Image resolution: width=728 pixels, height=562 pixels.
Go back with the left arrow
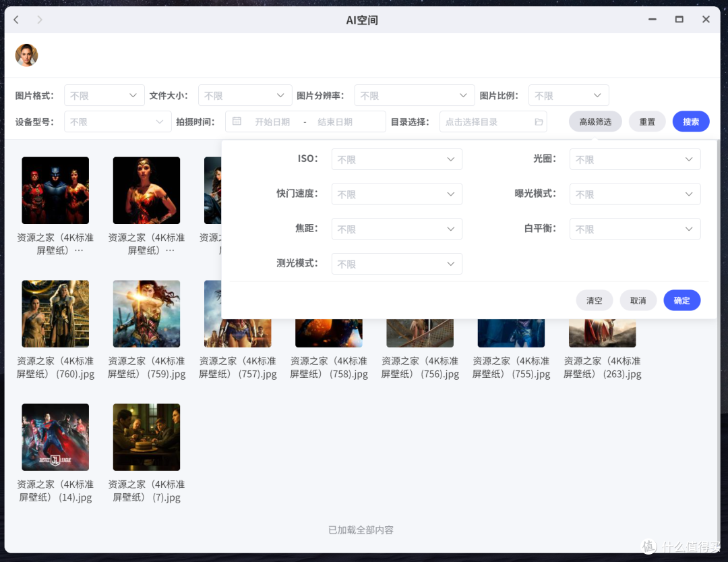tap(16, 20)
